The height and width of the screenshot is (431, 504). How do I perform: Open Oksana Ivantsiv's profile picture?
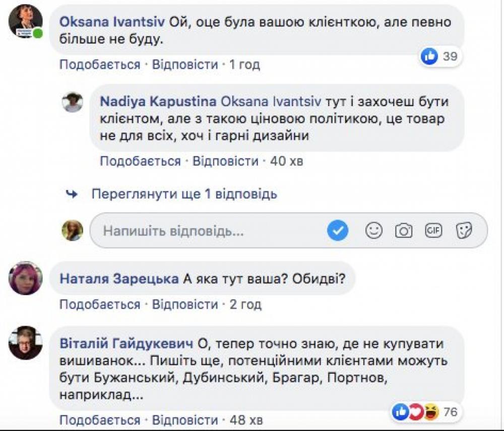[x=26, y=21]
